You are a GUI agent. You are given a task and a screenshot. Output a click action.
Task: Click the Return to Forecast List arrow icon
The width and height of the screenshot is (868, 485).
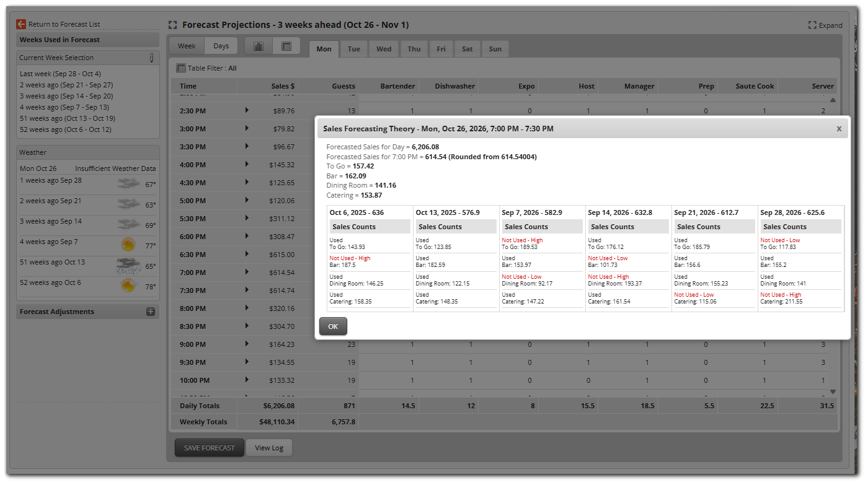coord(21,24)
